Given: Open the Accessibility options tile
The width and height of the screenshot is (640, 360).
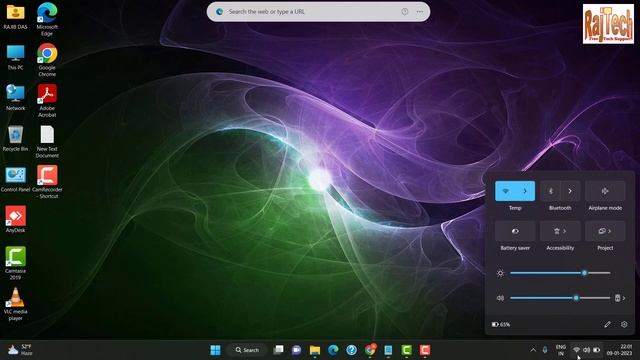Looking at the screenshot, I should 560,231.
